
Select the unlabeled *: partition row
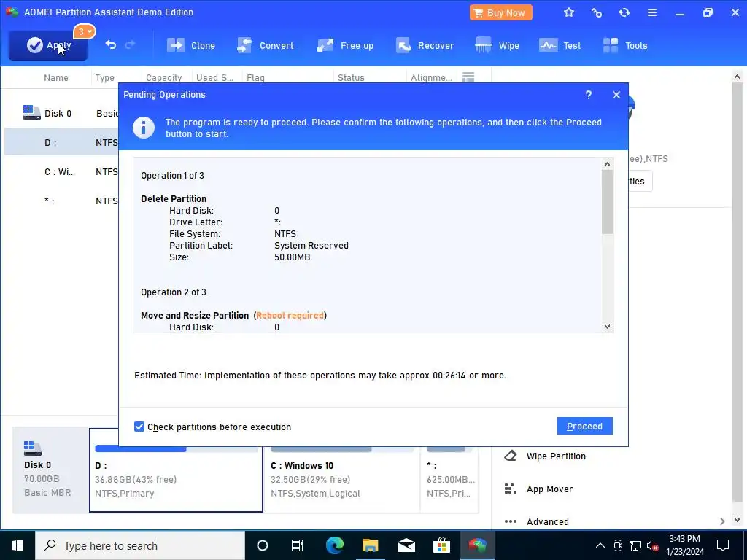[x=61, y=201]
